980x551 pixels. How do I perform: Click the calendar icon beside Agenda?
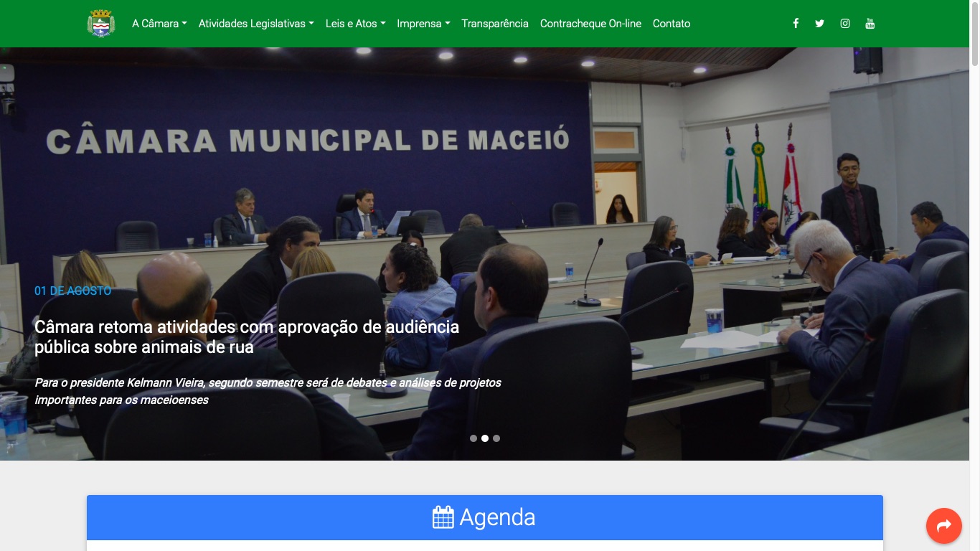(443, 517)
